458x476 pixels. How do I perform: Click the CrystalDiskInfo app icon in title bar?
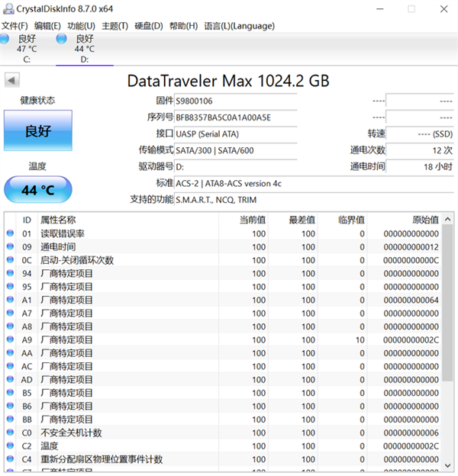click(x=8, y=9)
